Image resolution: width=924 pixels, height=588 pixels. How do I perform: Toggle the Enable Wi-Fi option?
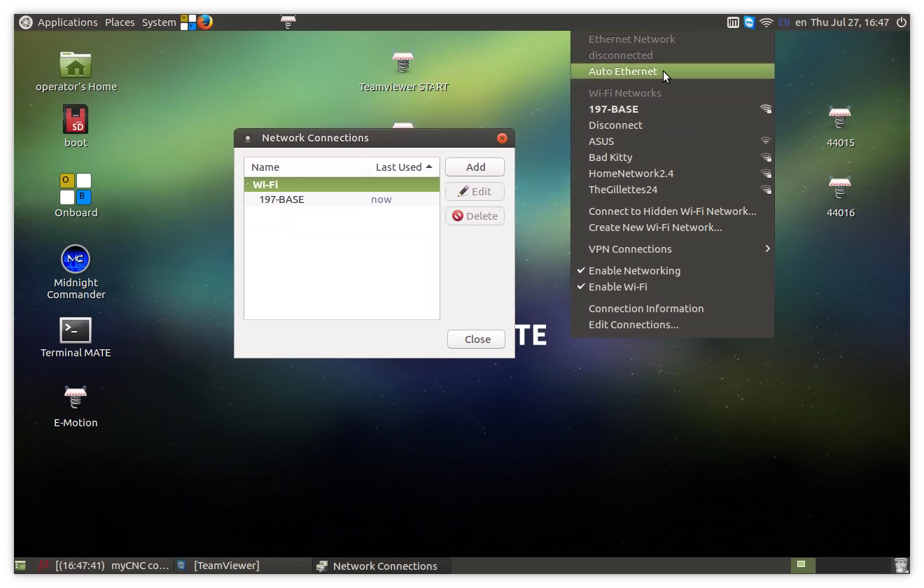coord(617,287)
